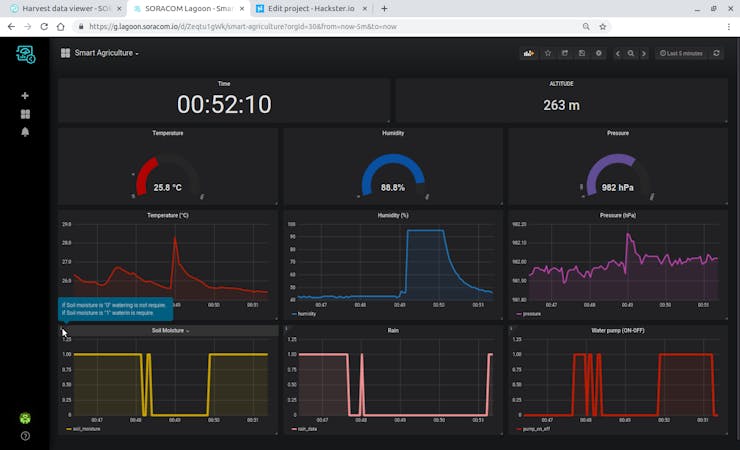This screenshot has width=740, height=450.
Task: Click the refresh dashboard icon
Action: tap(716, 53)
